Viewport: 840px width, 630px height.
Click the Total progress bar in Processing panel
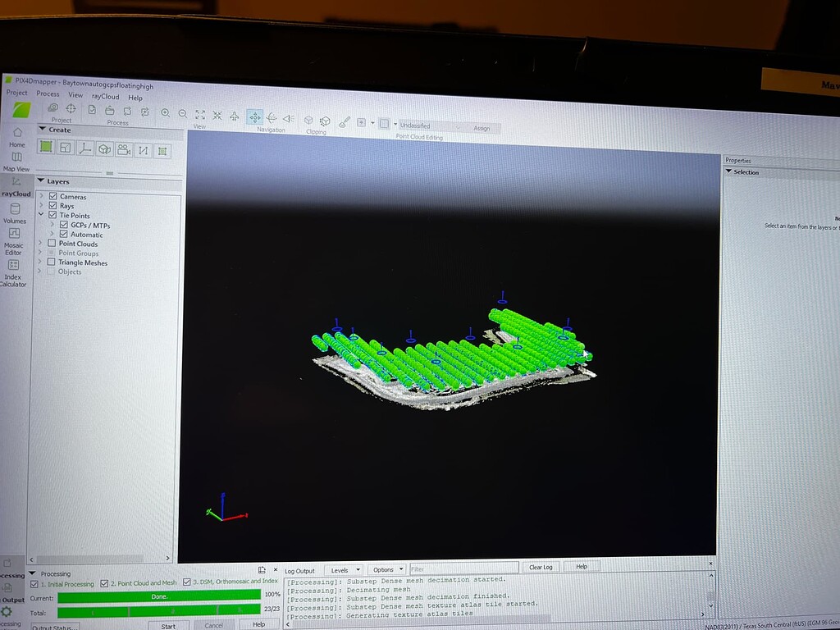pos(159,613)
